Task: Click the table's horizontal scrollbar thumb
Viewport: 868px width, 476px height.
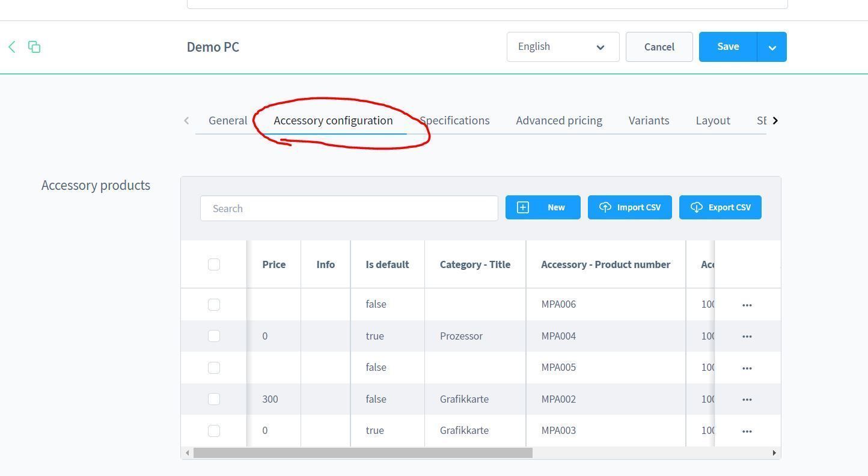Action: [x=362, y=453]
